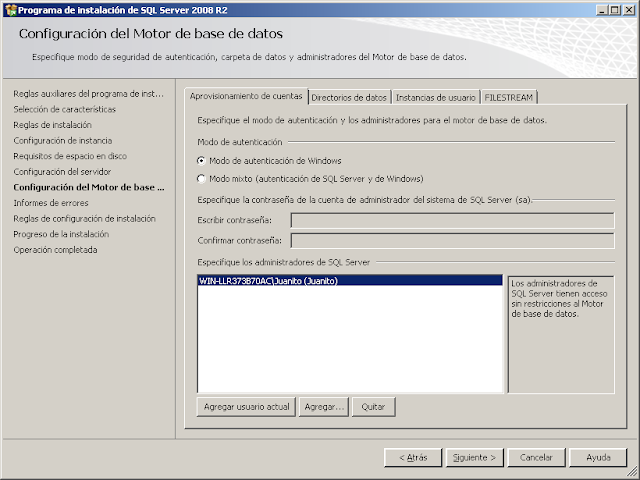Click the Escribir contraseña field
640x480 pixels.
click(452, 220)
